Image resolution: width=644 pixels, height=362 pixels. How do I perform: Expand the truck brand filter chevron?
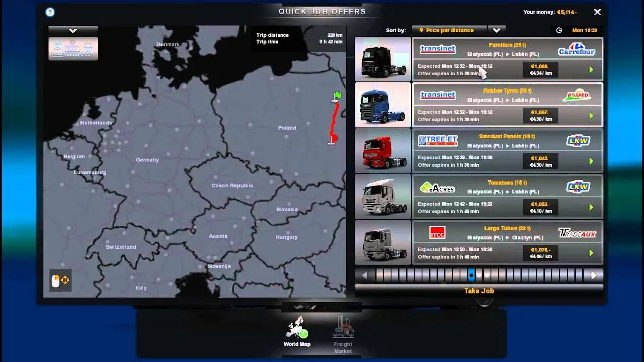tap(73, 31)
